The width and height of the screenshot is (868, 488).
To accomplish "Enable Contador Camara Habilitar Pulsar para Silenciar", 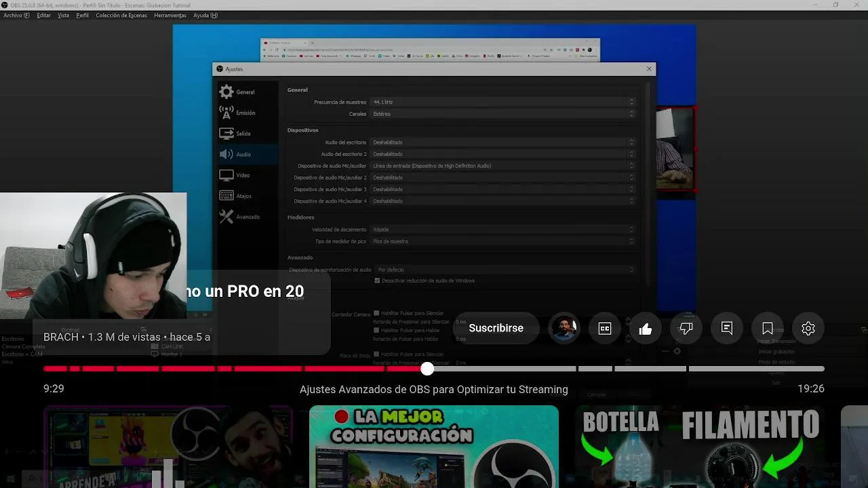I will 377,313.
